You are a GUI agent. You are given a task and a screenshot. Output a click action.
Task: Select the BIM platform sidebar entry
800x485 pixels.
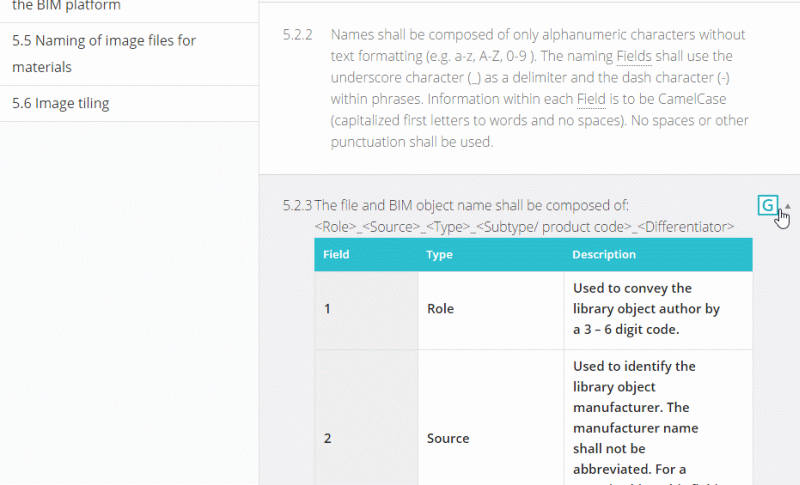pos(66,6)
